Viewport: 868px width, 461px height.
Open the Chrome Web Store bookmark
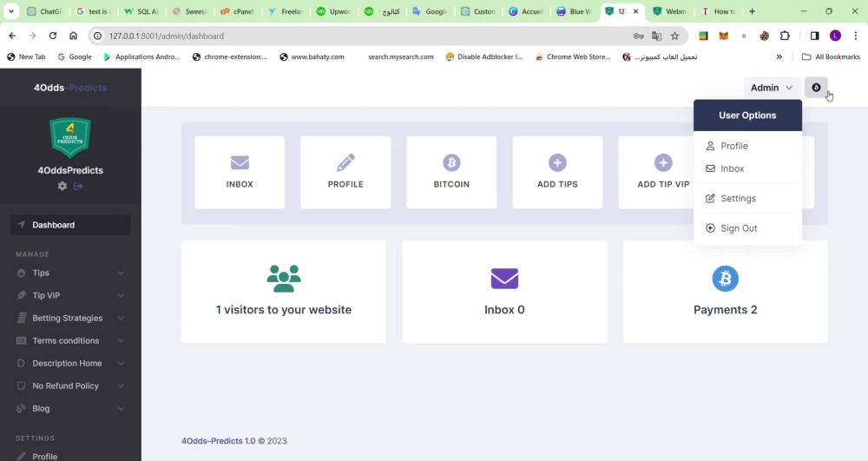pos(572,56)
